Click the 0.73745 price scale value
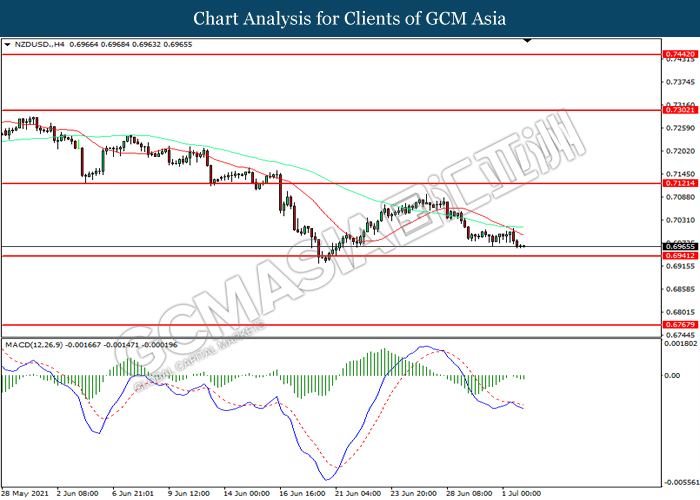The height and width of the screenshot is (500, 700). (x=680, y=82)
